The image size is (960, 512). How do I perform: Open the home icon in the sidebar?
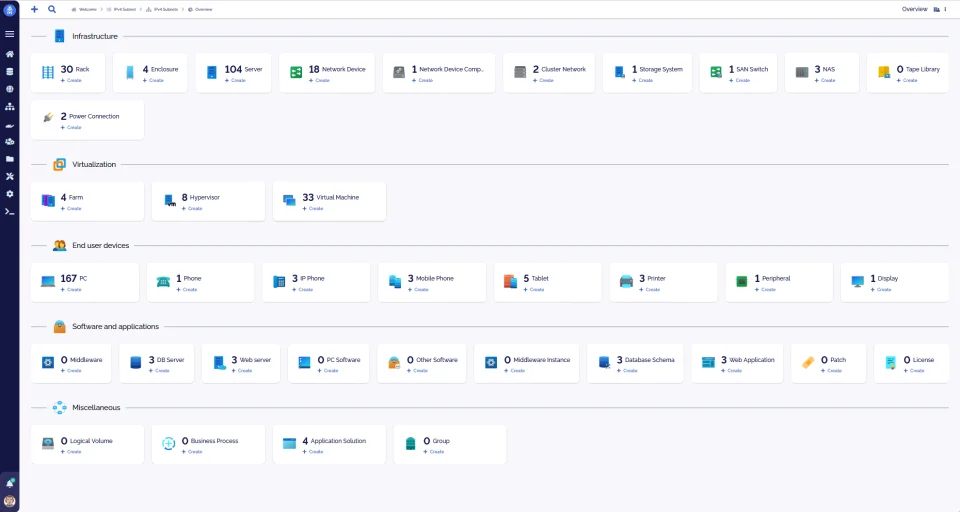[x=9, y=54]
